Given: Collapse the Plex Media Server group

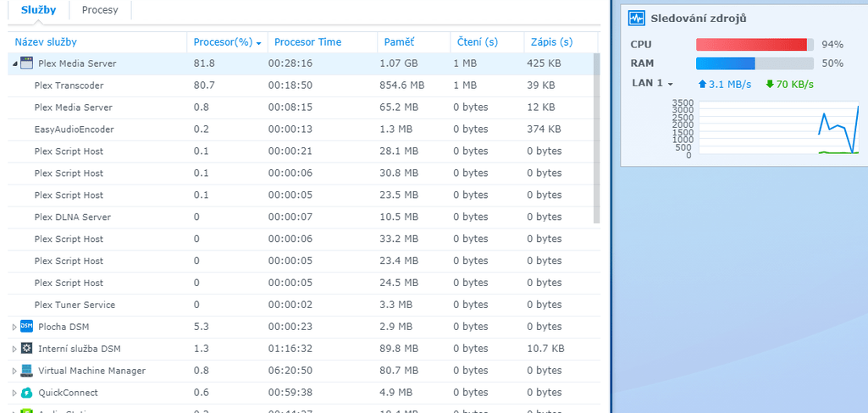Looking at the screenshot, I should (14, 63).
